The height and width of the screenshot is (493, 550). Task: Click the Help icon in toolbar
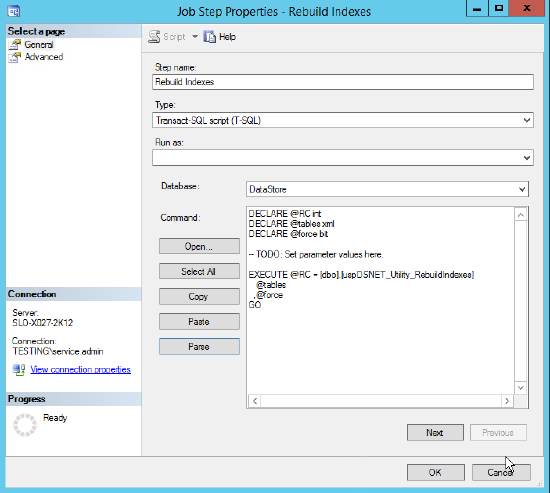click(210, 37)
